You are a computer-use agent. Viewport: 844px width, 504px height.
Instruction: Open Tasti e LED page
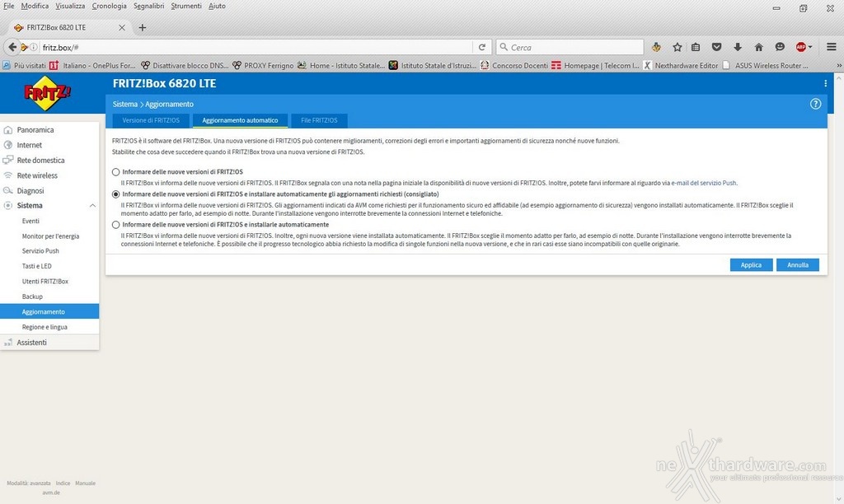click(x=36, y=266)
